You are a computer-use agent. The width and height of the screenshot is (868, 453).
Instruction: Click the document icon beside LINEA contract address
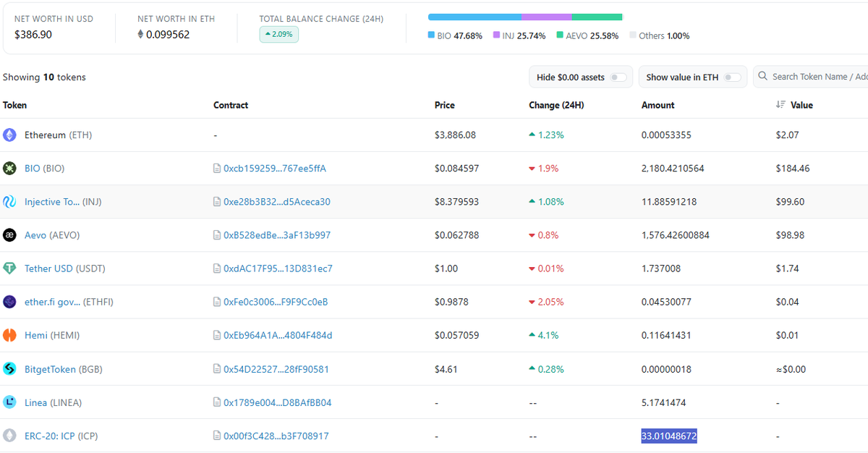[217, 402]
